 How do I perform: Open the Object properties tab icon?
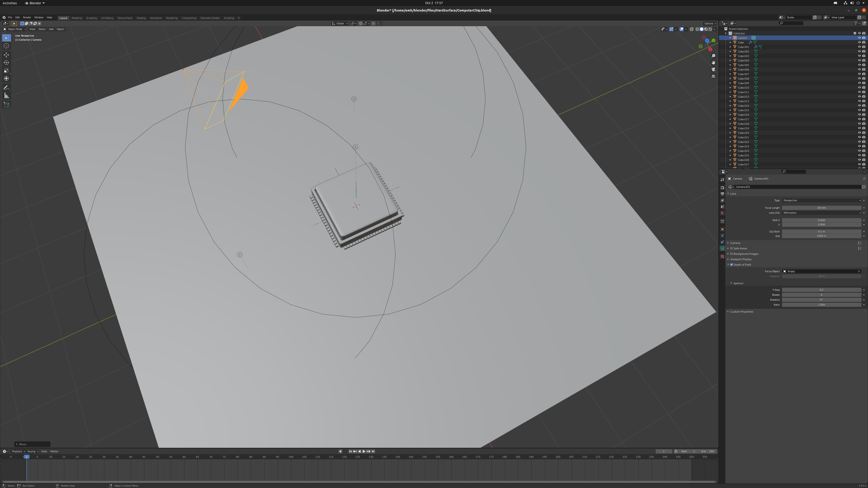click(x=722, y=229)
